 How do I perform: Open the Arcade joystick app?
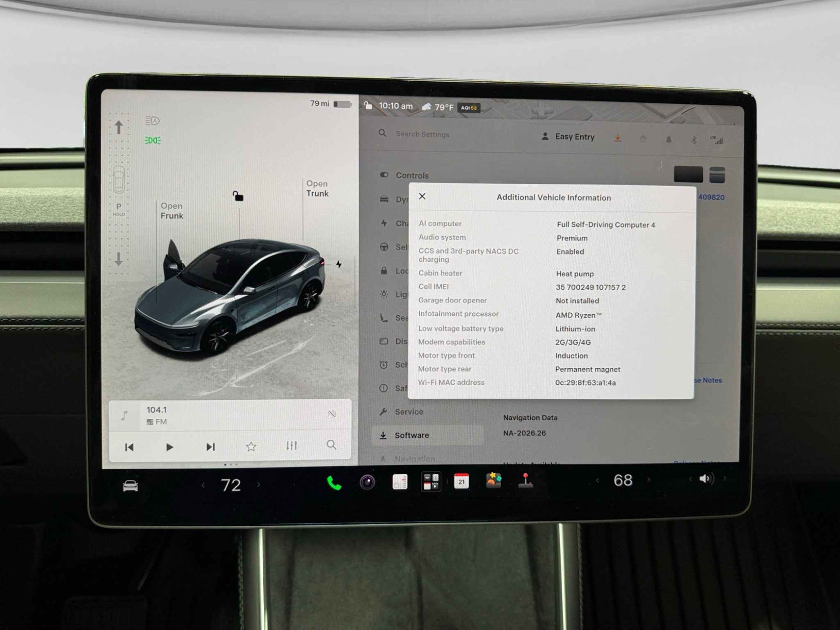[x=525, y=480]
